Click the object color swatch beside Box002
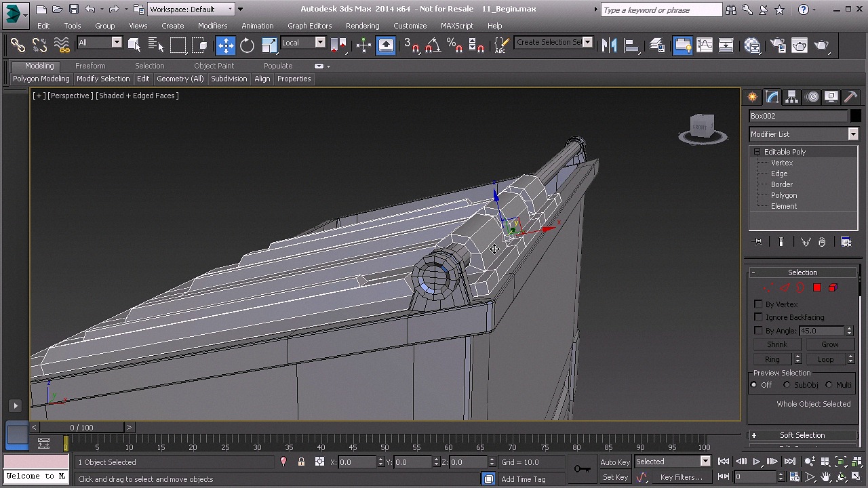868x488 pixels. tap(856, 116)
